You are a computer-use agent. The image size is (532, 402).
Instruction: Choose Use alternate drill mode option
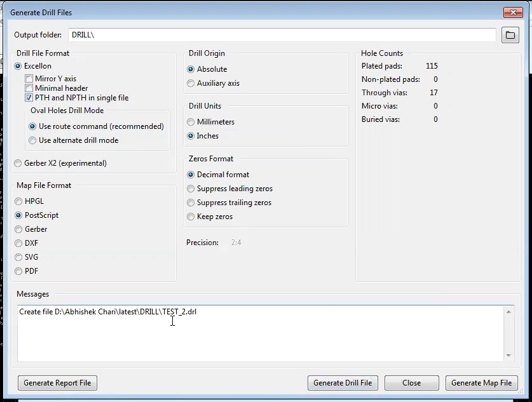point(33,140)
